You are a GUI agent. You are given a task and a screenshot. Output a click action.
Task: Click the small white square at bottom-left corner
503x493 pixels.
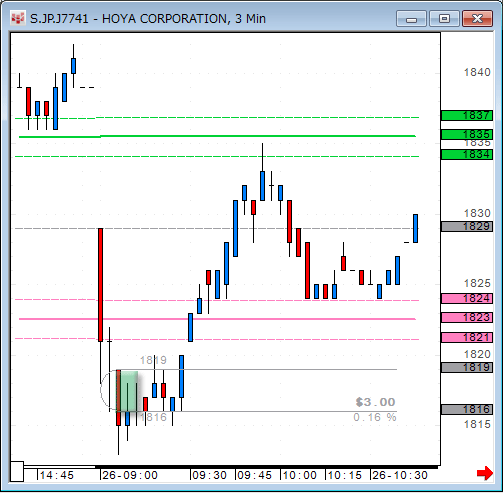[x=17, y=471]
